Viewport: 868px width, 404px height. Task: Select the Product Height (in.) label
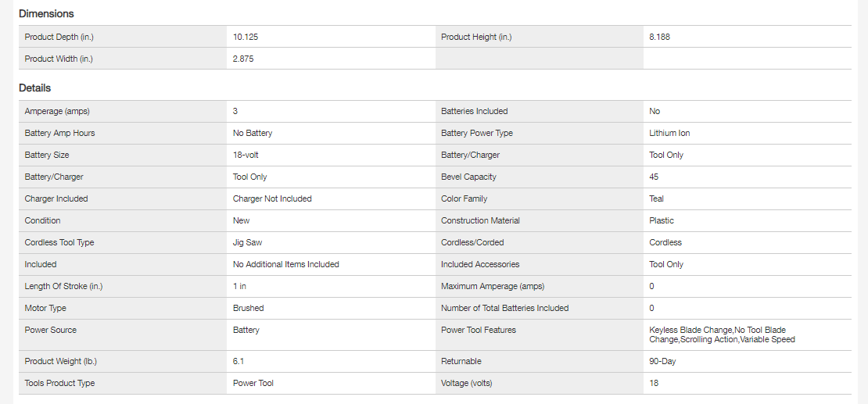pyautogui.click(x=476, y=37)
